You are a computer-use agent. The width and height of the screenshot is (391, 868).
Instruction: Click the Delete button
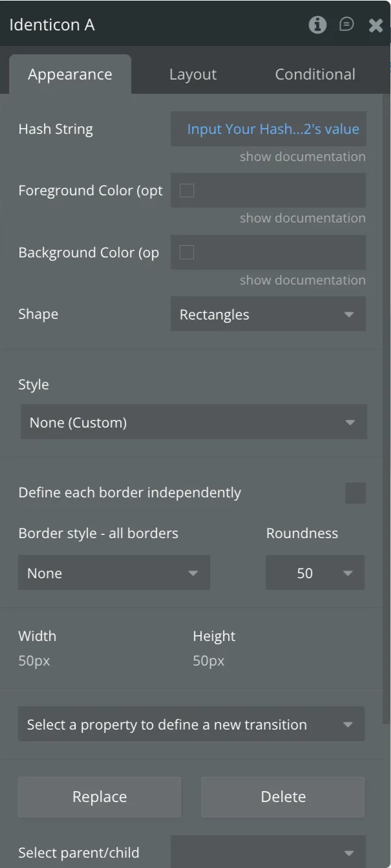(x=283, y=797)
